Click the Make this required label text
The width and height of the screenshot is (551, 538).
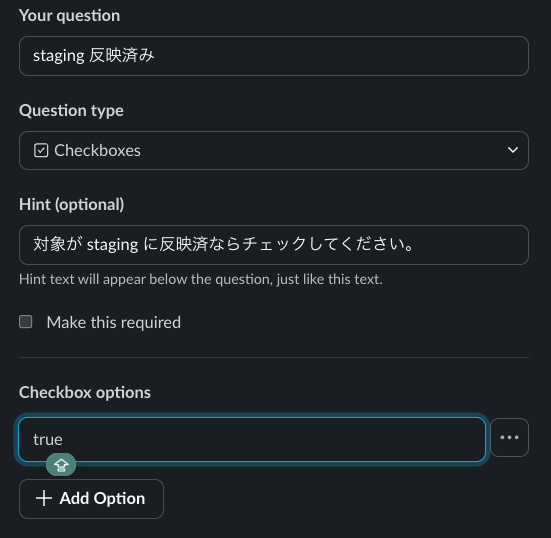pos(114,322)
